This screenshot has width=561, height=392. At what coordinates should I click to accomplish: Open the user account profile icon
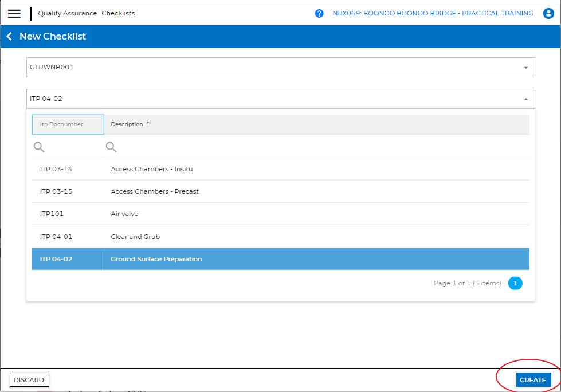point(548,14)
